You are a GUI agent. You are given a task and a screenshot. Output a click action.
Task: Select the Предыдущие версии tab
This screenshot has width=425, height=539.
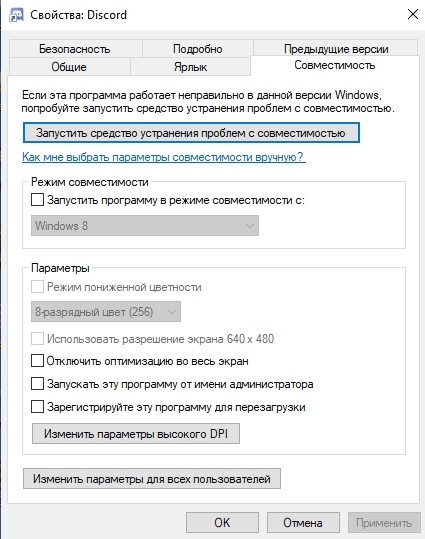(336, 49)
